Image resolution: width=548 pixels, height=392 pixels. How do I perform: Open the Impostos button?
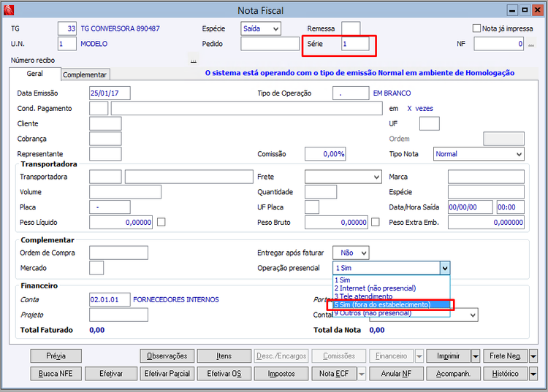[x=281, y=374]
